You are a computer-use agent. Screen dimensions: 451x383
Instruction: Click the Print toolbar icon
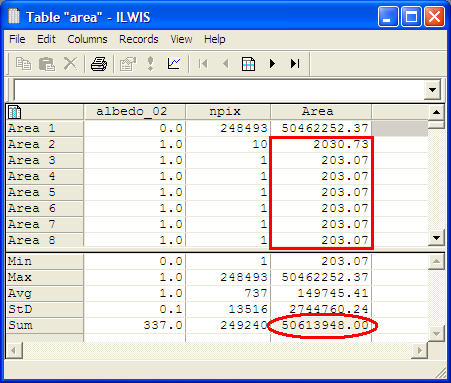99,63
